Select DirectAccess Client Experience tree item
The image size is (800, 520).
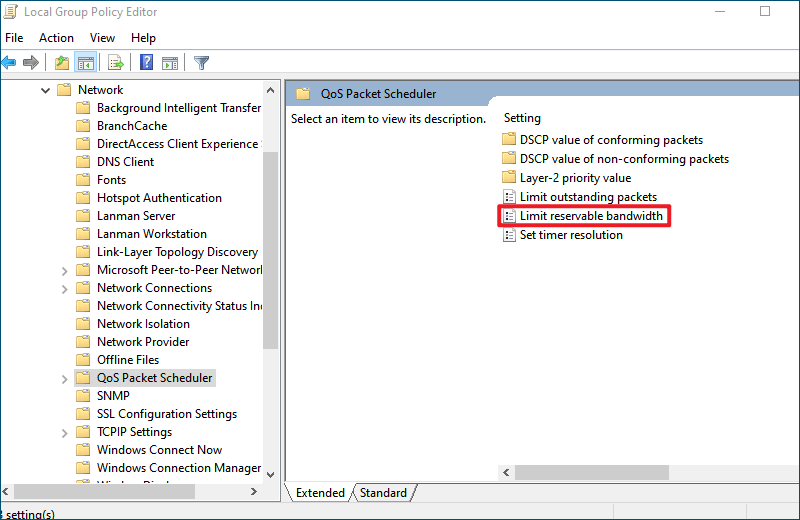179,144
